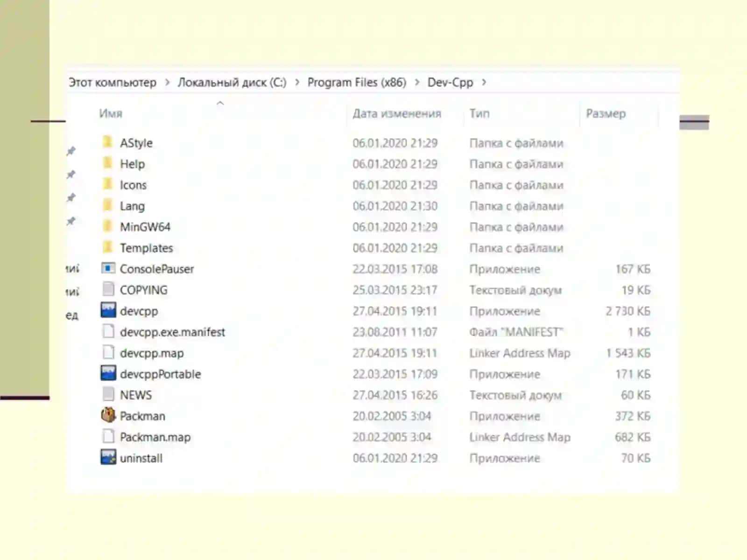Select the devcpp.map file name
Screen dimensions: 747x560
point(152,353)
